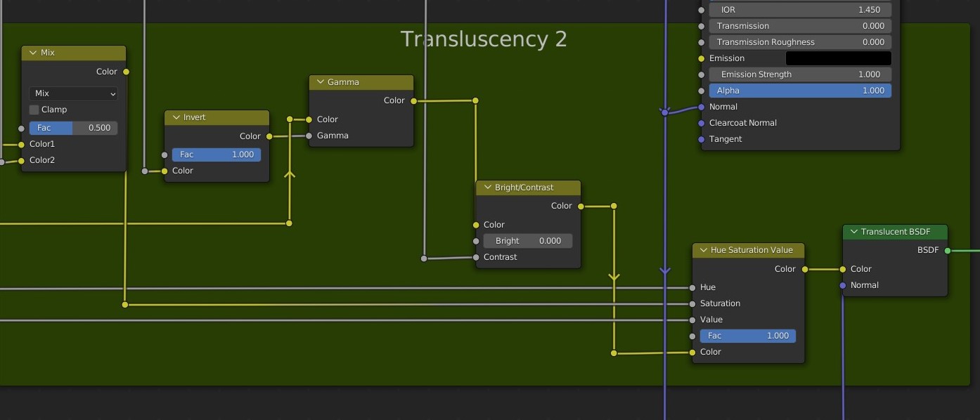The image size is (980, 420).
Task: Click the Fac field in Invert node
Action: [216, 155]
